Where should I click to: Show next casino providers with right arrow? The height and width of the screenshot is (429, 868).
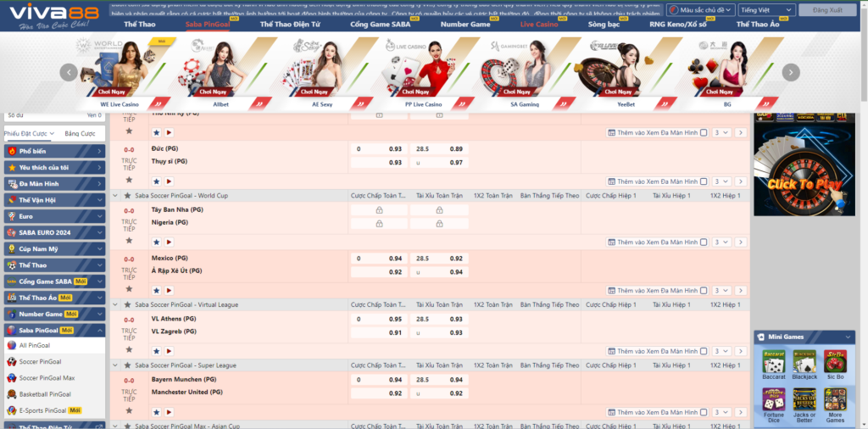(x=791, y=72)
